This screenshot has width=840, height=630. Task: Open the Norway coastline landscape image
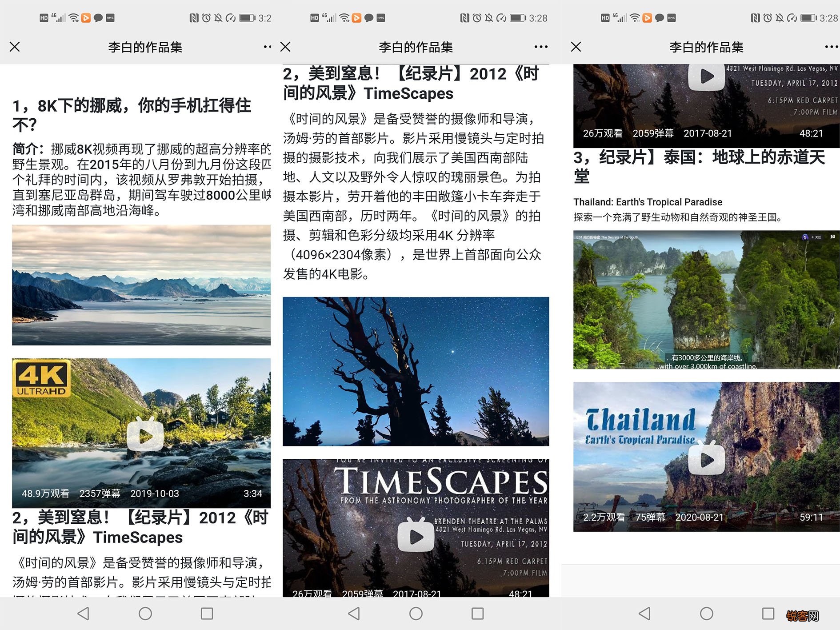(x=141, y=285)
